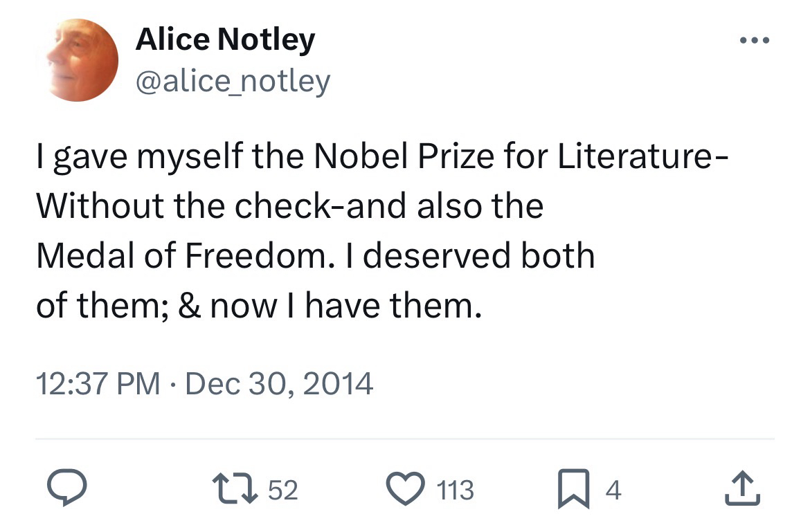This screenshot has width=810, height=532.
Task: View the 113 likes count
Action: tap(456, 490)
